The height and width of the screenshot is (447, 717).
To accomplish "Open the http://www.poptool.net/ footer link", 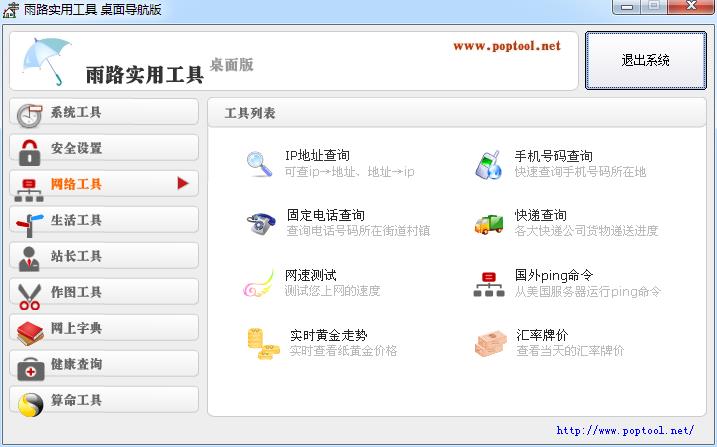I will click(625, 430).
